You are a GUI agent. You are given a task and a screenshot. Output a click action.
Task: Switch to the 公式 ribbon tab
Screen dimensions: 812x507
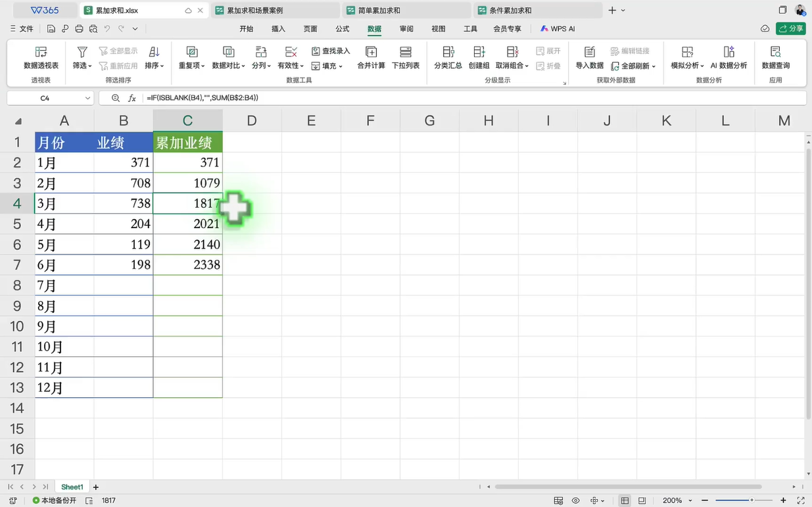(x=342, y=29)
